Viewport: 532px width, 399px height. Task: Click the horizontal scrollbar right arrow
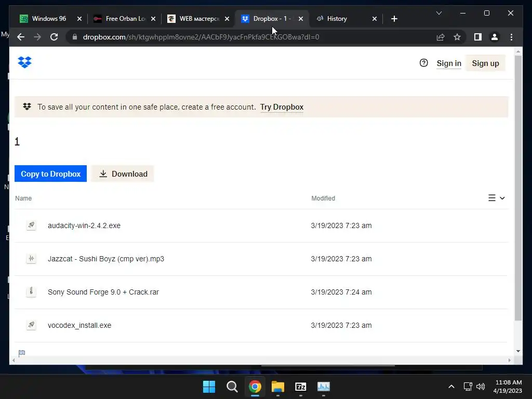tap(509, 361)
